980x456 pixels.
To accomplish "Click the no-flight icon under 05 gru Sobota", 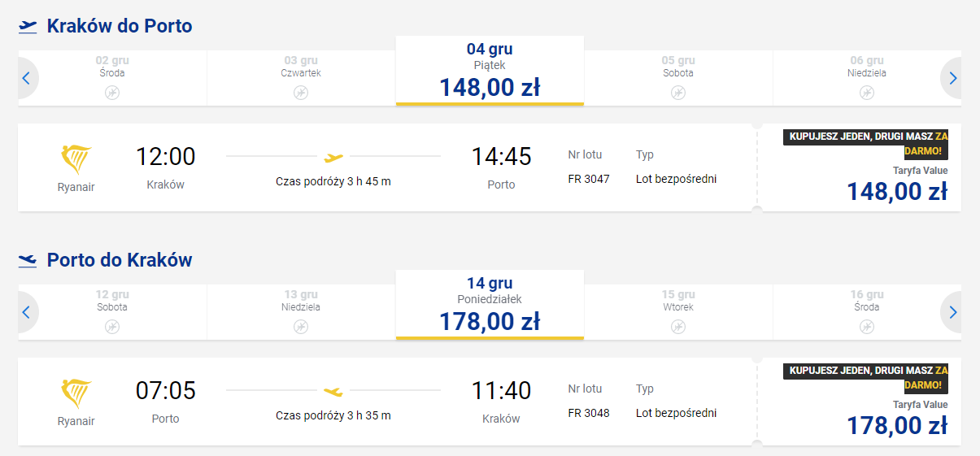I will click(x=678, y=93).
